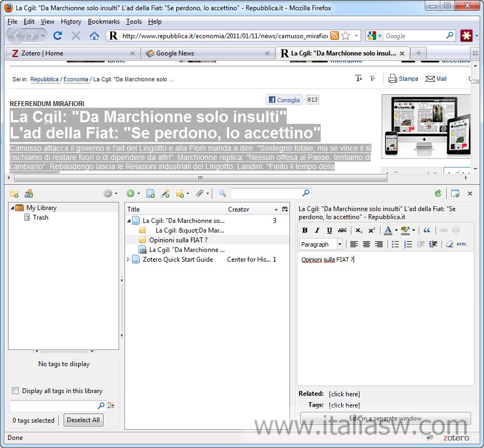The width and height of the screenshot is (484, 448).
Task: Create new item from current page
Action: pos(150,193)
